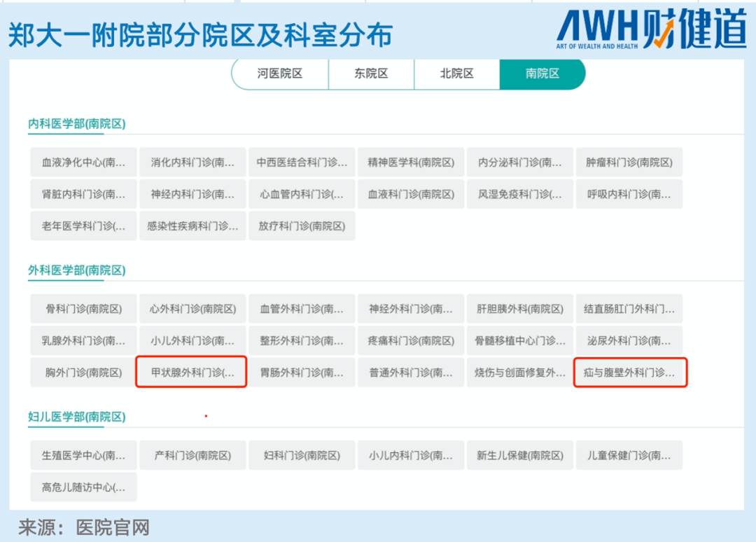Open 胸外门诊(南院区) department

tap(83, 373)
